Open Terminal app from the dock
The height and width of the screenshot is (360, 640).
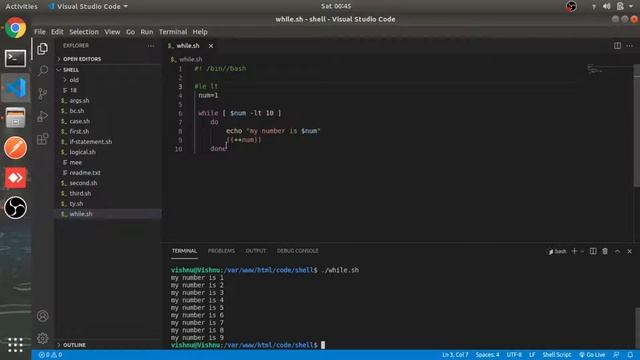click(x=16, y=58)
